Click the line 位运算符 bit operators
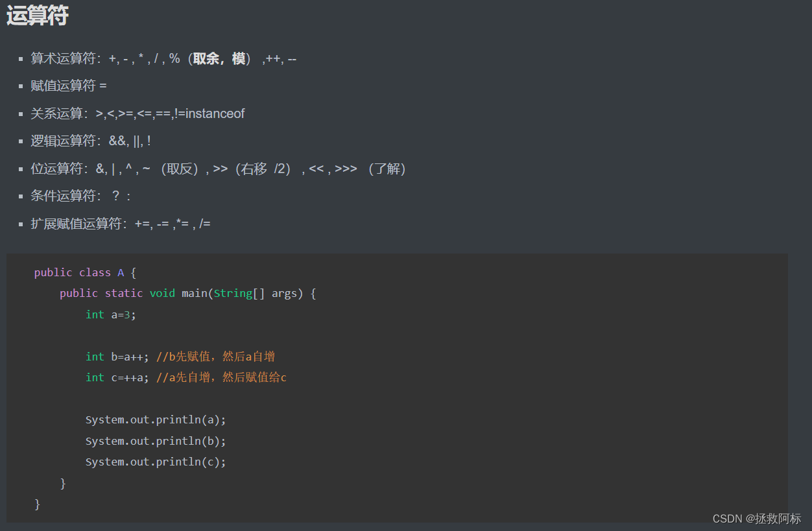 [219, 169]
